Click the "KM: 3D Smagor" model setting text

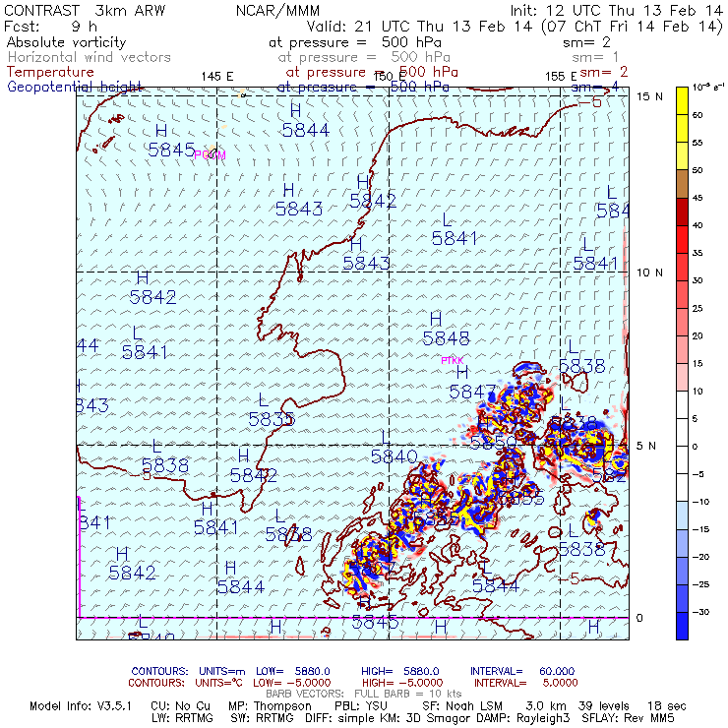425,718
